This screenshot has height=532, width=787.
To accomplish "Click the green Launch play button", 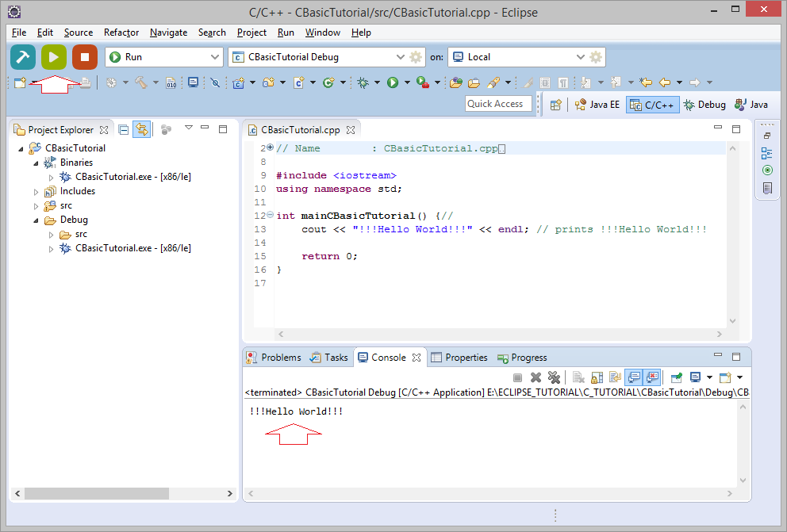I will [x=54, y=57].
